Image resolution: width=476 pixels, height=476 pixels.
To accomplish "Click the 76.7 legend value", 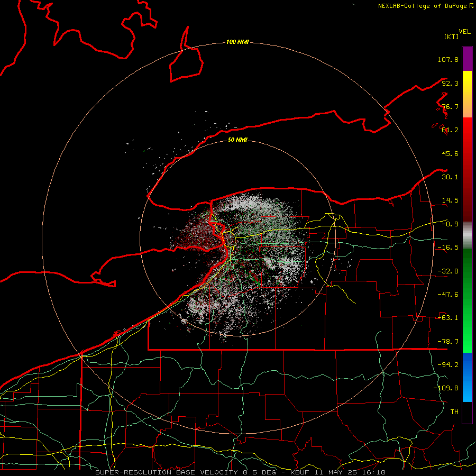I will coord(450,106).
